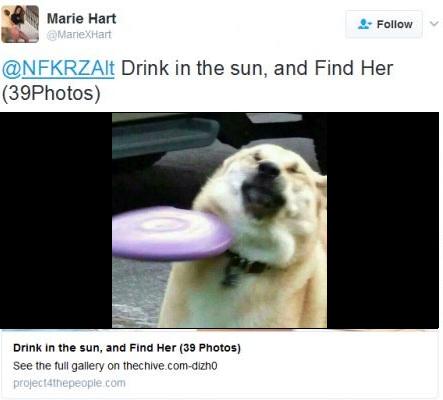Open the @MarieXHart handle link
The height and width of the screenshot is (400, 443).
point(79,35)
